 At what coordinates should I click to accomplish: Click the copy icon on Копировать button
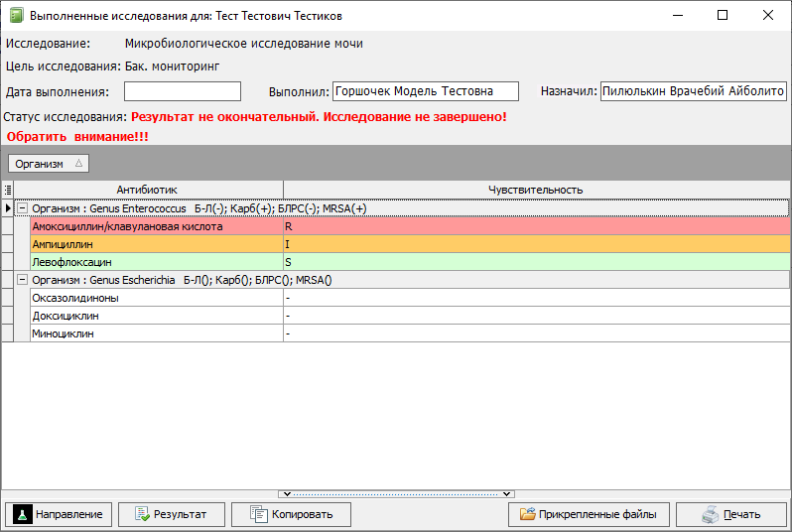point(259,514)
